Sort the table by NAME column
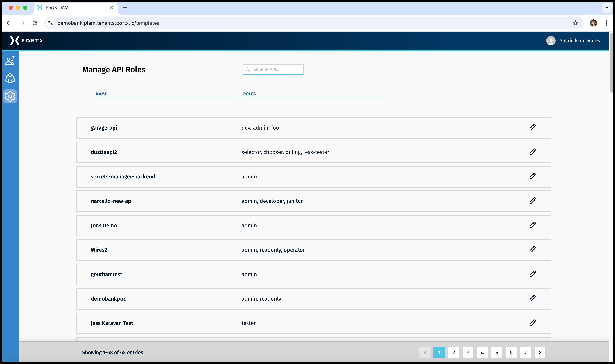The width and height of the screenshot is (615, 364). [x=101, y=94]
